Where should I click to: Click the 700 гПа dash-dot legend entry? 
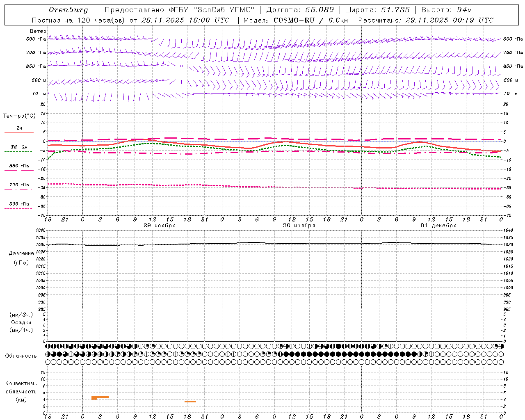point(18,187)
